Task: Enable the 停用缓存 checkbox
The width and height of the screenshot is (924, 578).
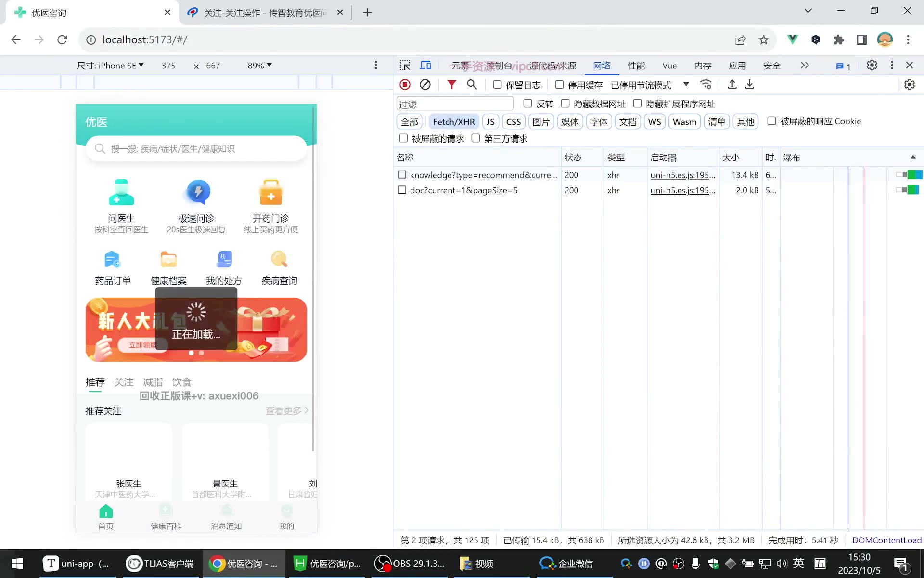Action: 559,85
